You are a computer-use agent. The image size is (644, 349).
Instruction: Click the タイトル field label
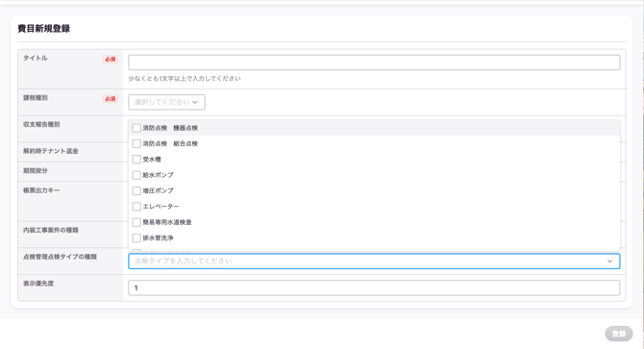36,58
